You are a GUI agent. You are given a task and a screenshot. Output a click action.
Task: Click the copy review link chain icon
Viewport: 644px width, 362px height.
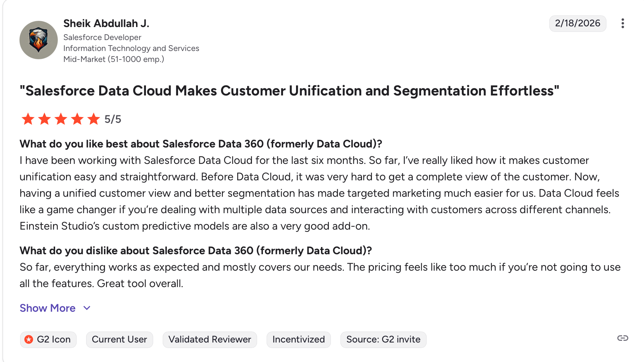tap(622, 338)
